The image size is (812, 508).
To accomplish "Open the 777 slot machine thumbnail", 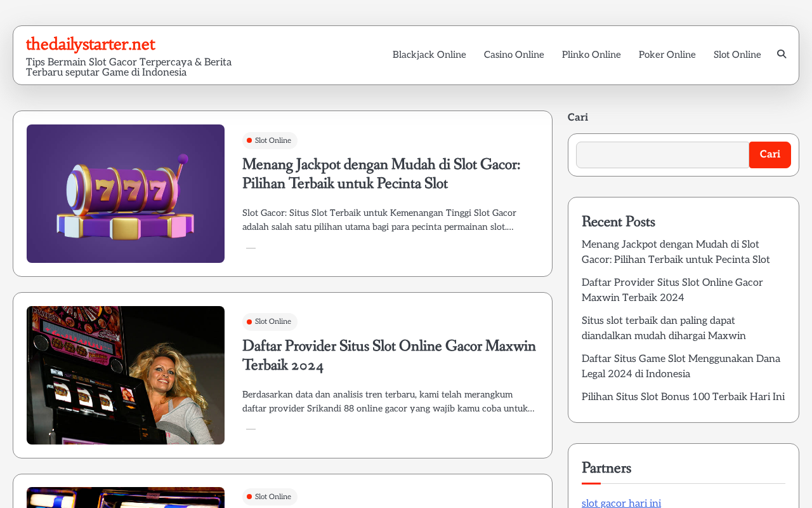I will pyautogui.click(x=126, y=194).
